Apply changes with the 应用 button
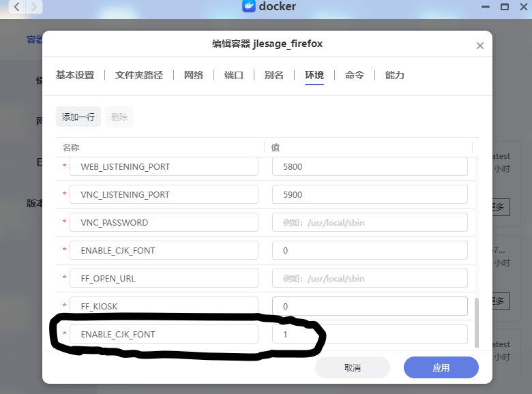Screen dimensions: 532x394 coord(441,367)
